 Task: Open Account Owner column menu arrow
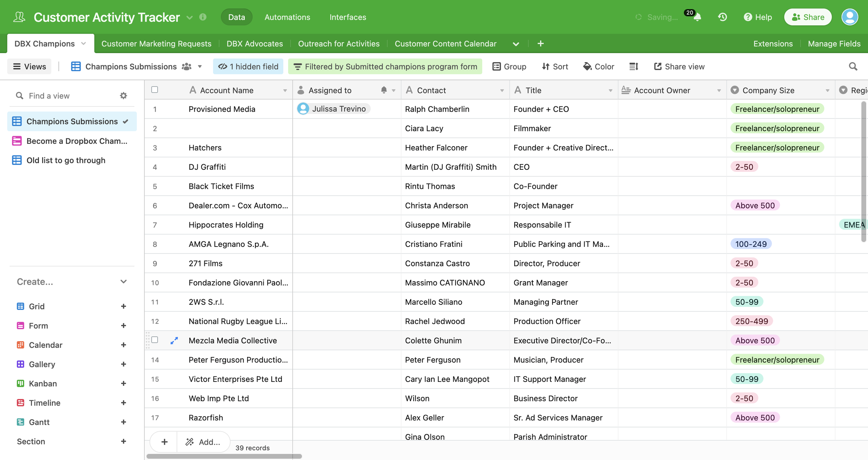[x=719, y=91]
